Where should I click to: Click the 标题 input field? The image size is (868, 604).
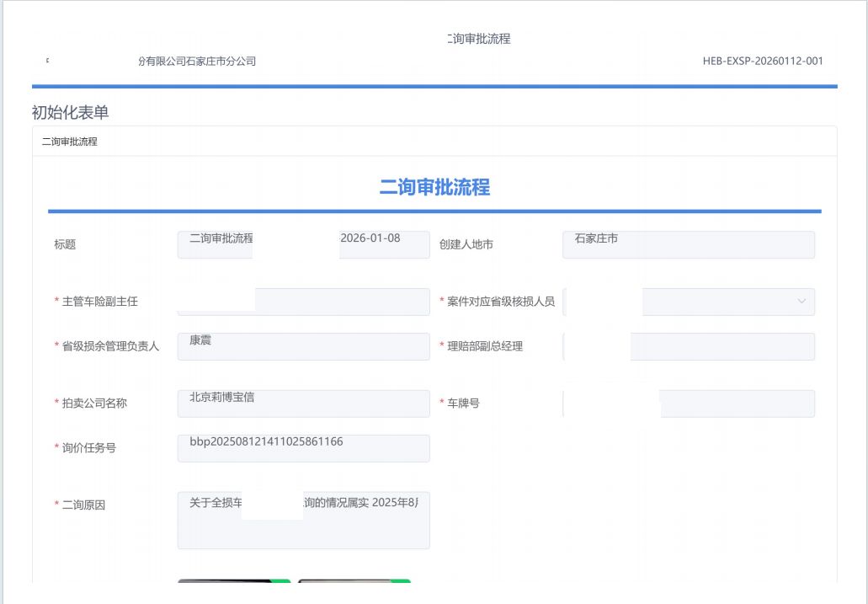pos(303,244)
